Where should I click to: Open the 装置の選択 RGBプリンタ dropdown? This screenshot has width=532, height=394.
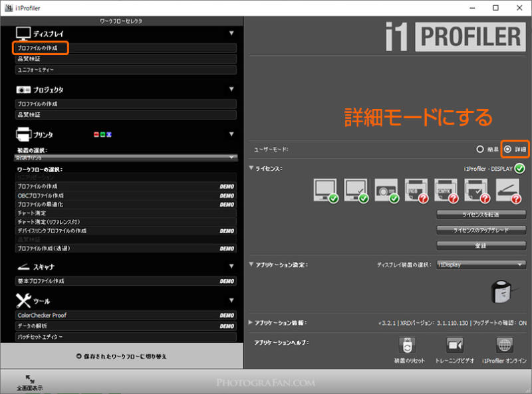126,157
